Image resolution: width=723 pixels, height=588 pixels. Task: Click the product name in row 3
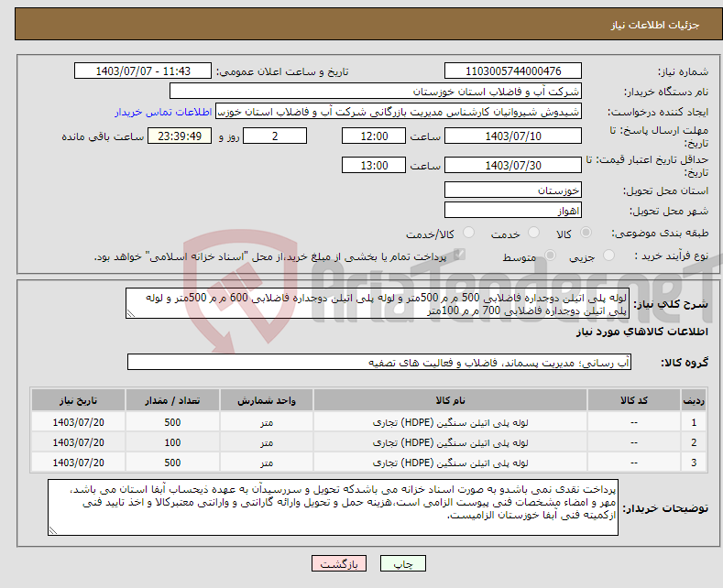450,463
